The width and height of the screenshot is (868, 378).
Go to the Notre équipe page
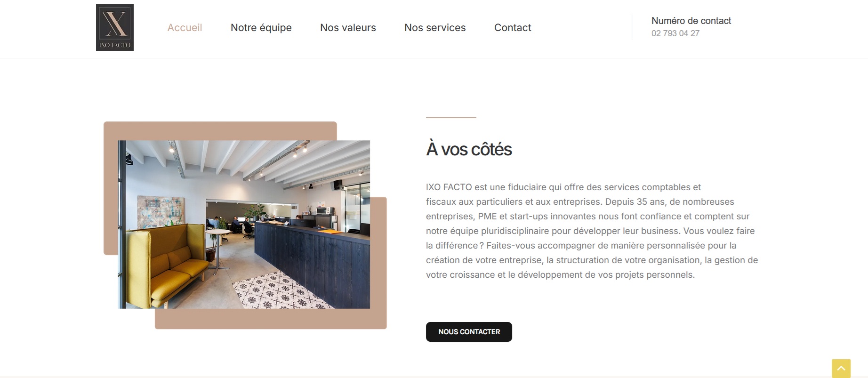point(261,28)
